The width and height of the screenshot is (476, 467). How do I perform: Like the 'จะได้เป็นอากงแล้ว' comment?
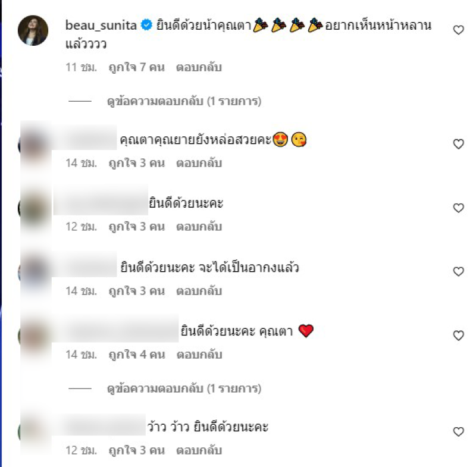[x=458, y=271]
